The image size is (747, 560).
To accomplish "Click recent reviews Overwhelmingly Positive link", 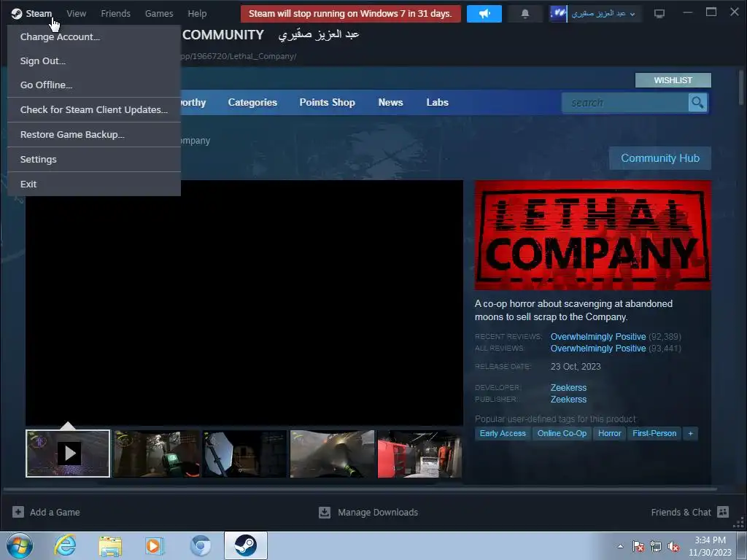I will [x=598, y=337].
